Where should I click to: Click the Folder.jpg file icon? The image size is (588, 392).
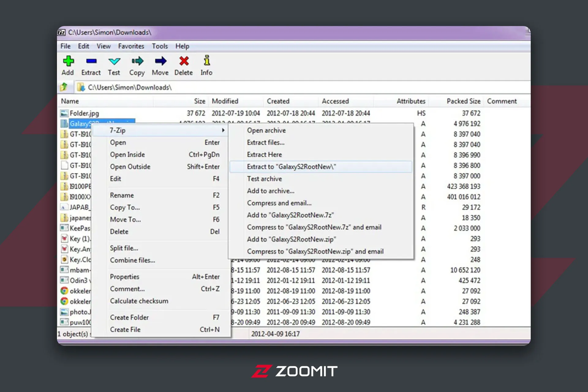(x=64, y=113)
